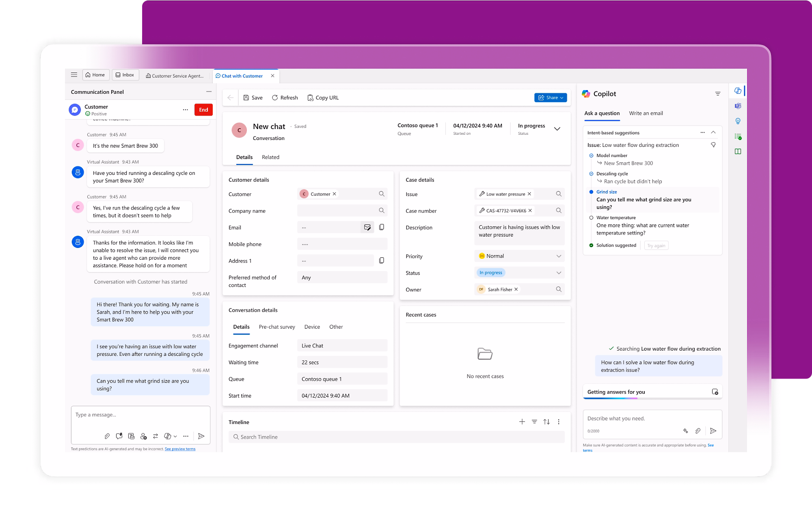Click the Timeline sort arrows icon
This screenshot has height=521, width=812.
tap(546, 422)
